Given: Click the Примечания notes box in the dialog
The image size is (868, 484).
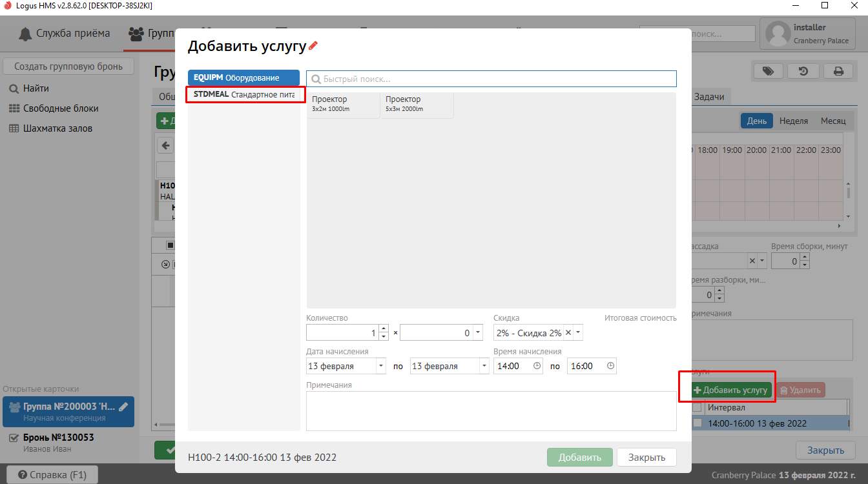Looking at the screenshot, I should tap(491, 410).
